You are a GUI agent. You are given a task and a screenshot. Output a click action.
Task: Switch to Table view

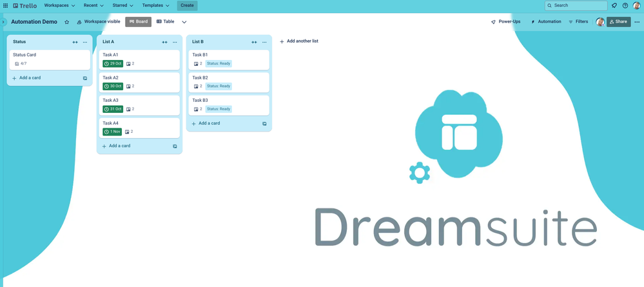coord(166,22)
